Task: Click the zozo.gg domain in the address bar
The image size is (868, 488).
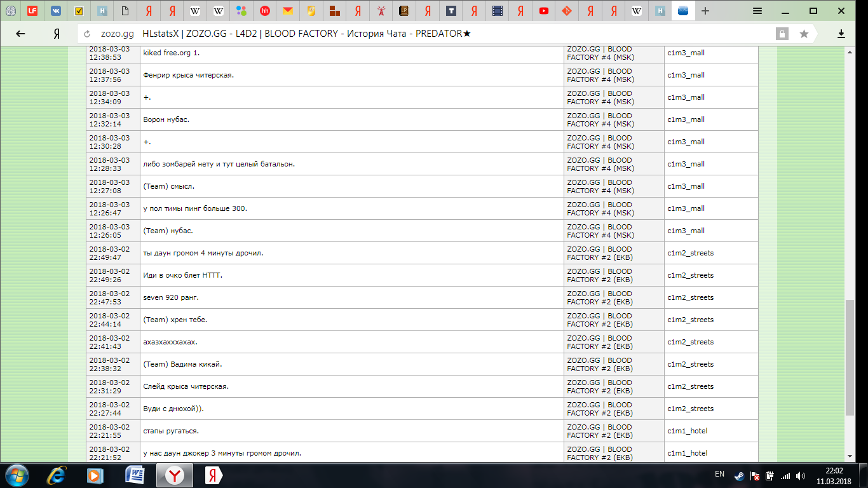Action: [118, 34]
